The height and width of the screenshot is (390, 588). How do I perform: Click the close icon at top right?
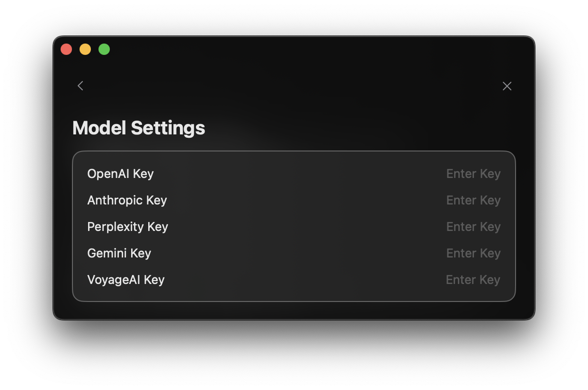(x=507, y=86)
